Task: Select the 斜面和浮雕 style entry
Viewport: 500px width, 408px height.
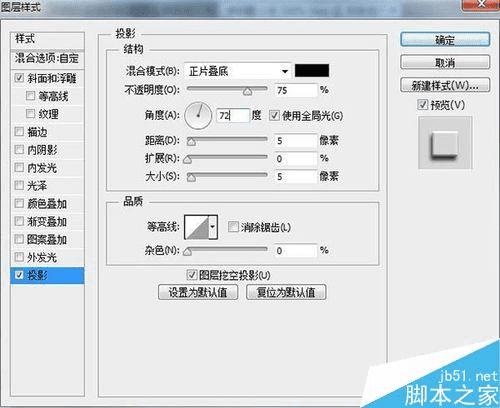Action: click(52, 78)
